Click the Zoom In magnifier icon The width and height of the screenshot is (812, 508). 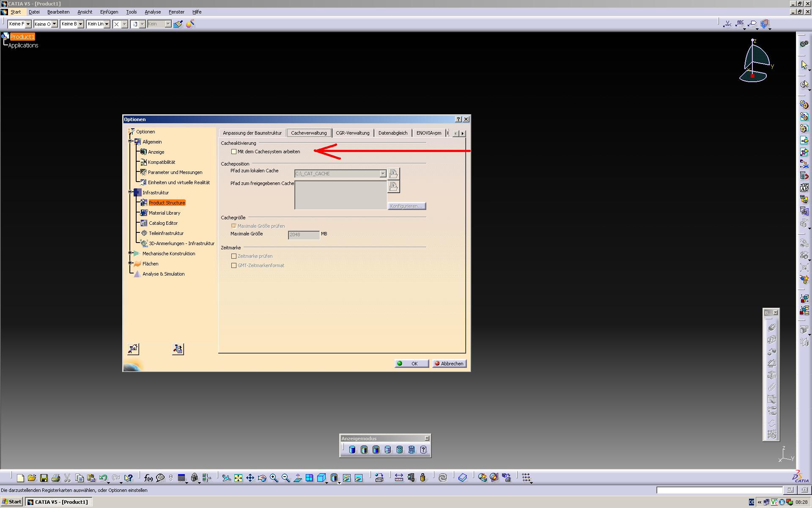tap(274, 478)
